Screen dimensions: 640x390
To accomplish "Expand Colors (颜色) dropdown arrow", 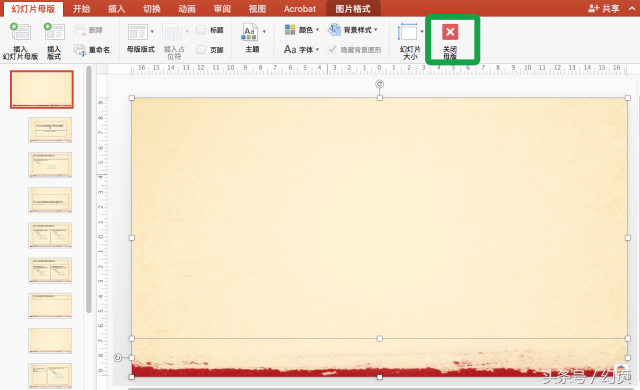I will tap(317, 30).
